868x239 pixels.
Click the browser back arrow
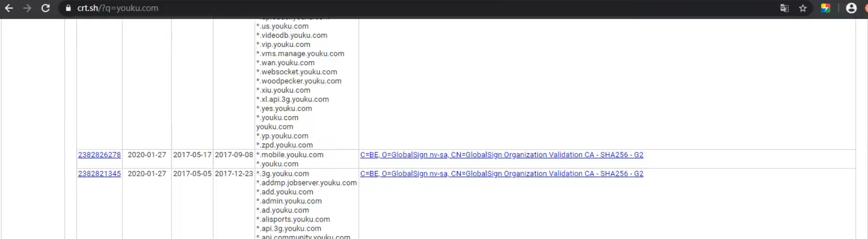9,8
